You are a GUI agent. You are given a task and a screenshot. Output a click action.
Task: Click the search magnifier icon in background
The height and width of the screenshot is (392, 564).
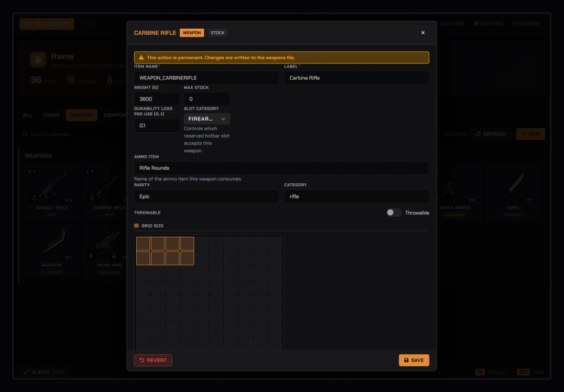click(x=25, y=134)
